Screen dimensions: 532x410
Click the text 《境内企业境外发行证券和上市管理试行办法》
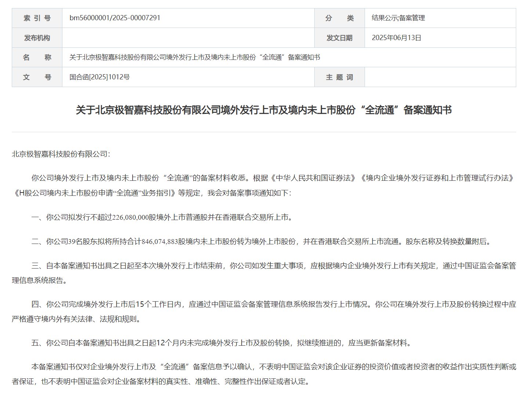[437, 178]
